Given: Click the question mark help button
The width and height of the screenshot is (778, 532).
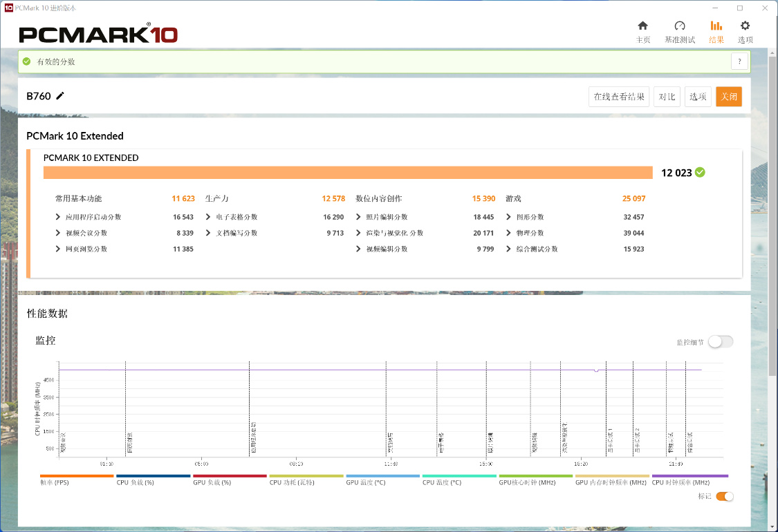Looking at the screenshot, I should (x=739, y=61).
